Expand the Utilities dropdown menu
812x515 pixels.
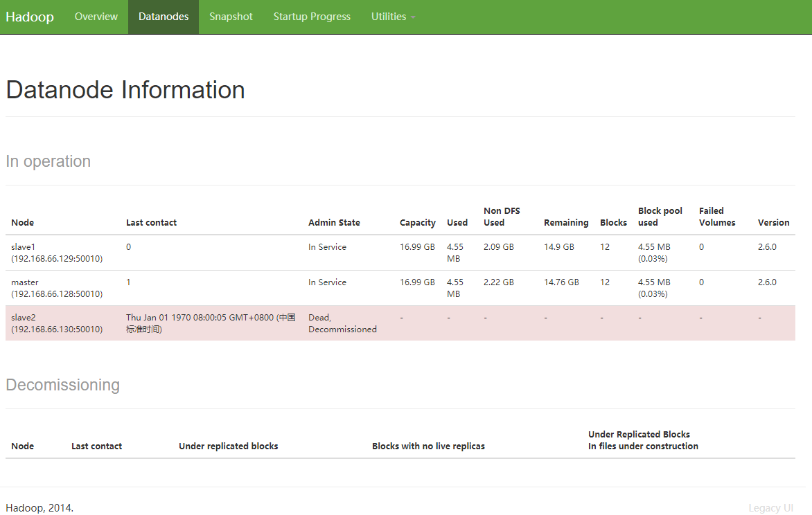tap(389, 17)
